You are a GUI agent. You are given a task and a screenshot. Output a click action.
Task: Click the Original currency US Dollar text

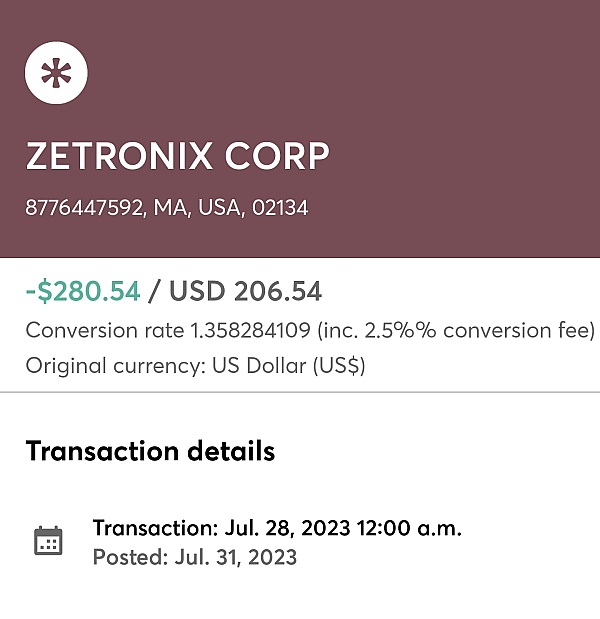195,366
